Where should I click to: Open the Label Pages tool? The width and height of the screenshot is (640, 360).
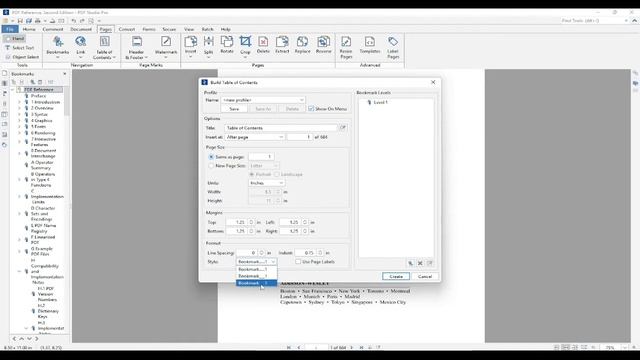393,47
